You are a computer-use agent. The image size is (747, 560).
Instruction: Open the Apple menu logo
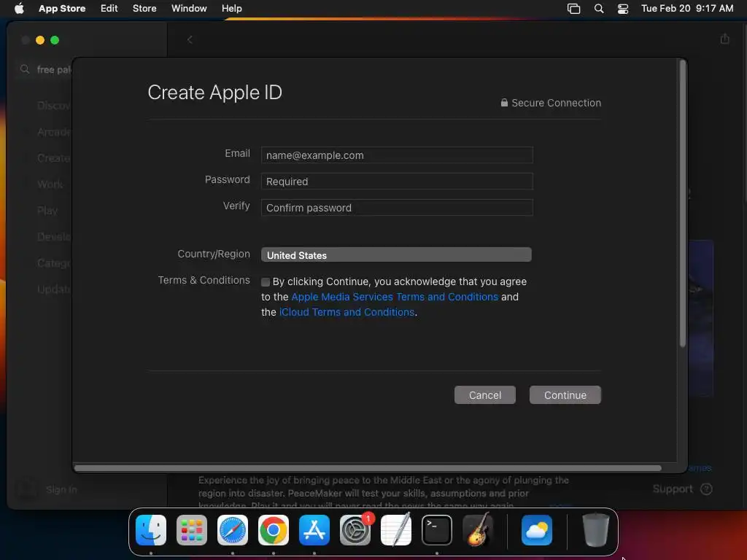19,8
